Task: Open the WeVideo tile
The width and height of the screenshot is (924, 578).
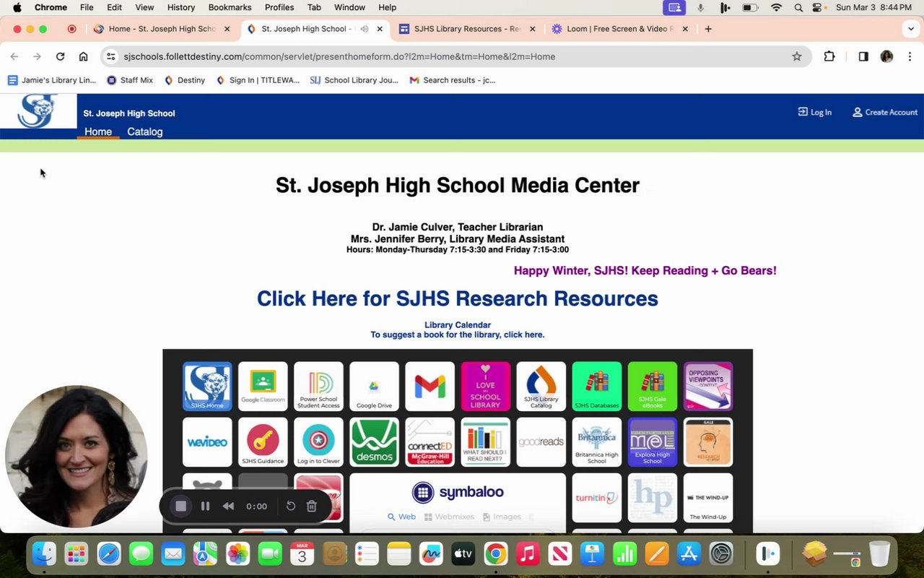Action: pos(207,442)
